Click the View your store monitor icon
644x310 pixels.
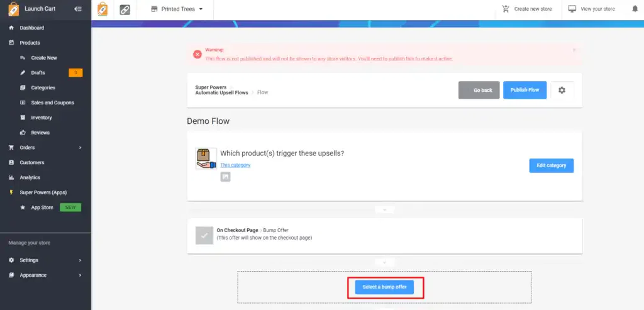[x=572, y=9]
